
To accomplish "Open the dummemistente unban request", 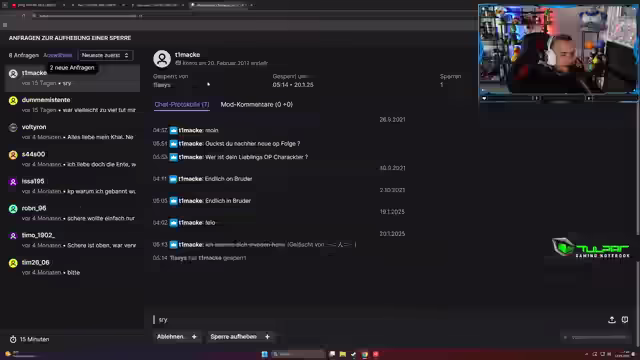I will click(x=73, y=104).
